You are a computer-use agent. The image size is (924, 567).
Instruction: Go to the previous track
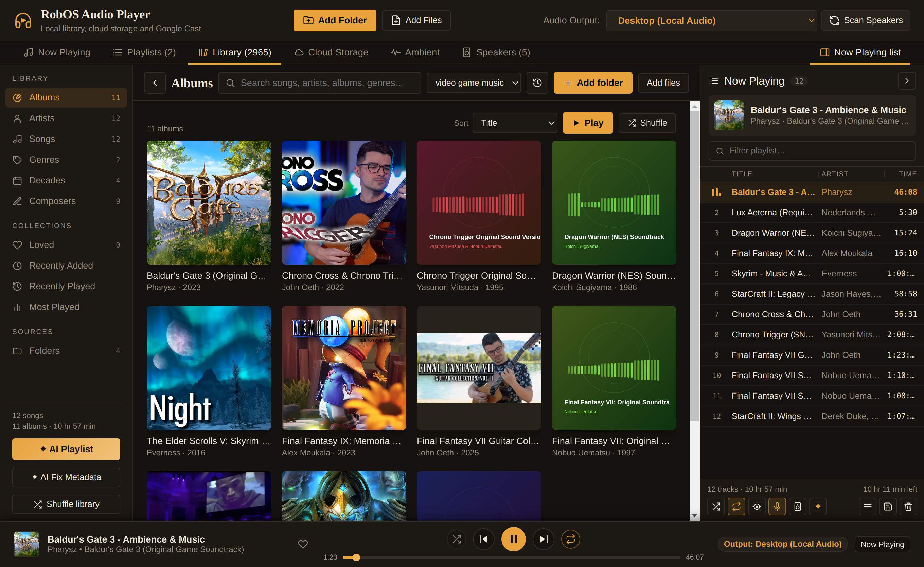tap(483, 539)
